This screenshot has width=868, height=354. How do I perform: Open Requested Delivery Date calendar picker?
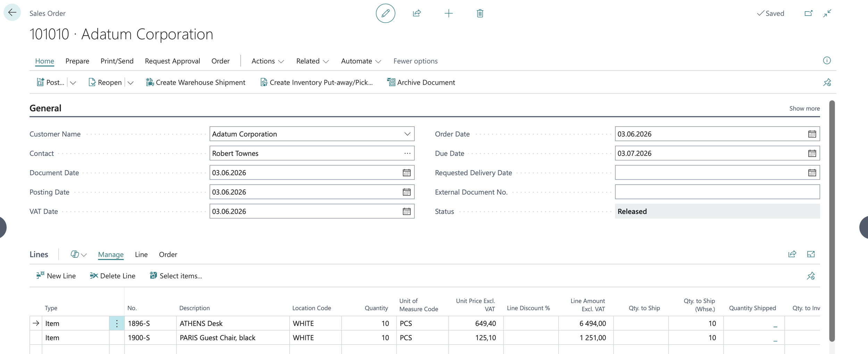812,173
